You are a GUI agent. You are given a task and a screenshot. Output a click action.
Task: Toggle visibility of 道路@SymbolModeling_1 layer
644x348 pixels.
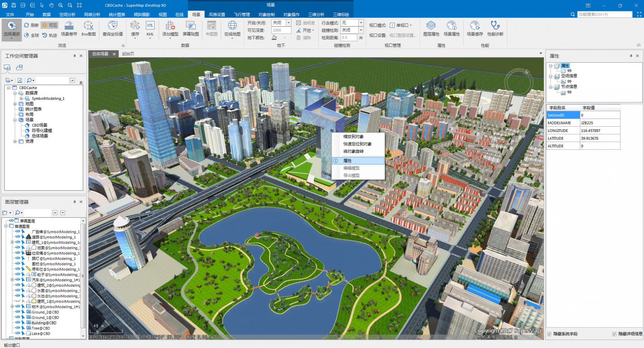pos(18,237)
